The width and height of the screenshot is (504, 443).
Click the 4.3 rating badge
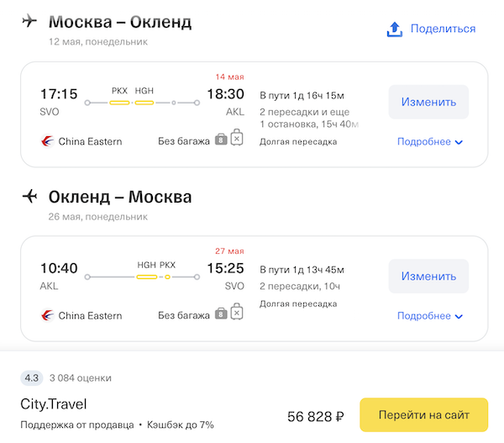coord(32,377)
